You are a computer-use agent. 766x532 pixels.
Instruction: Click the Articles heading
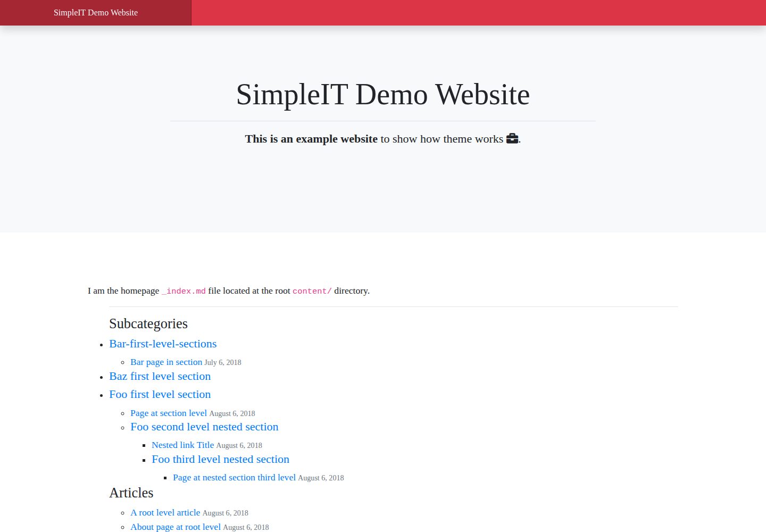click(131, 493)
